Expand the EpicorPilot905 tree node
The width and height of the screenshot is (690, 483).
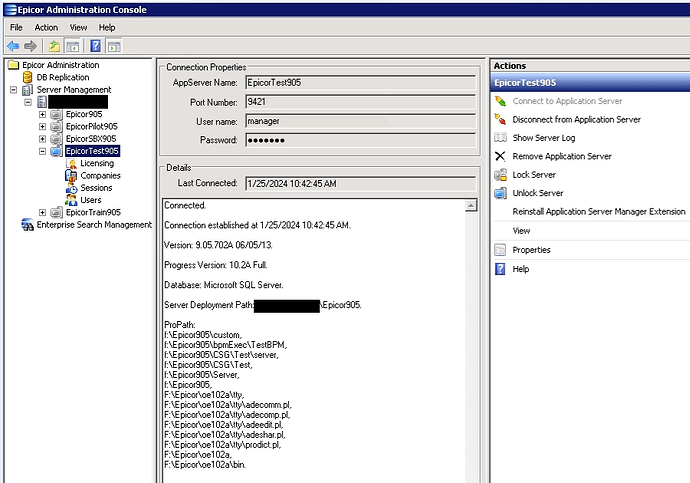click(x=42, y=127)
